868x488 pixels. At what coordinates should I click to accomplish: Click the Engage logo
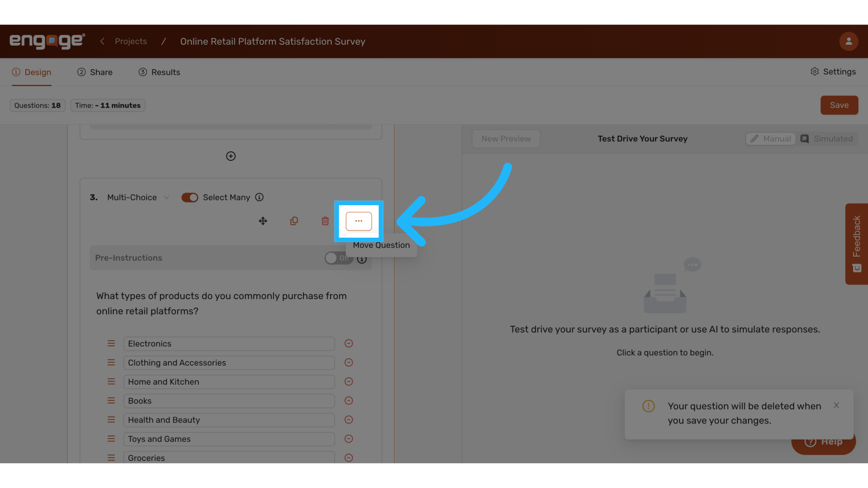(47, 41)
